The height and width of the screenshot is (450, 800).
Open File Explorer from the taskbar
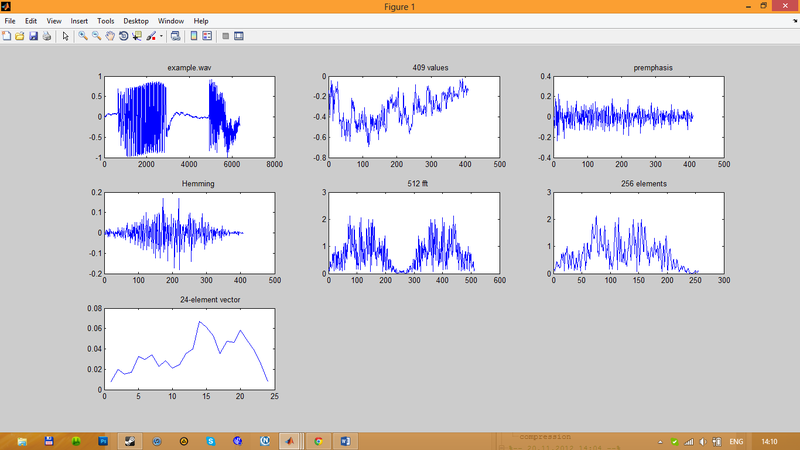click(22, 441)
